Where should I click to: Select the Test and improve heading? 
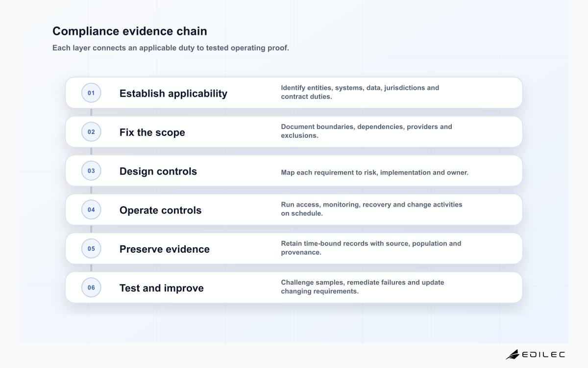(162, 288)
